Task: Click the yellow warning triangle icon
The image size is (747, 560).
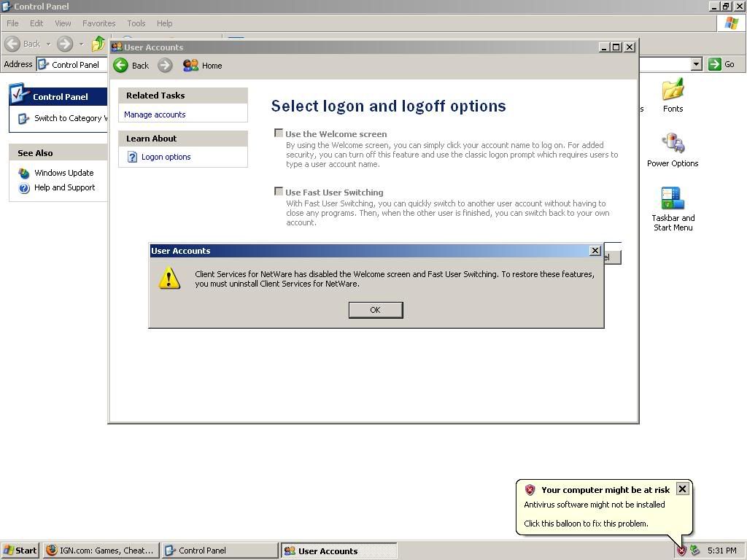Action: tap(169, 278)
